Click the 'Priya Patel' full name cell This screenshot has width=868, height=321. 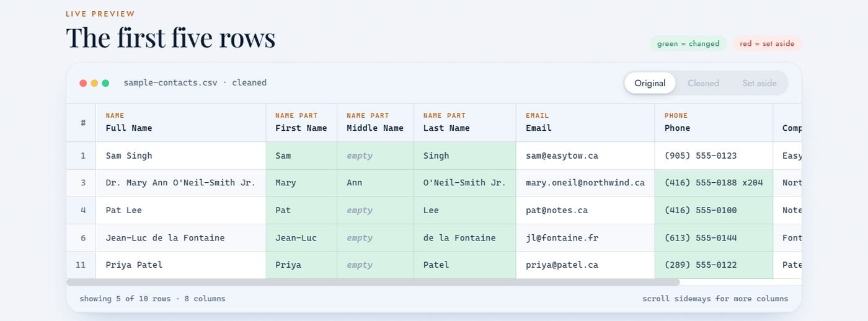[x=181, y=265]
